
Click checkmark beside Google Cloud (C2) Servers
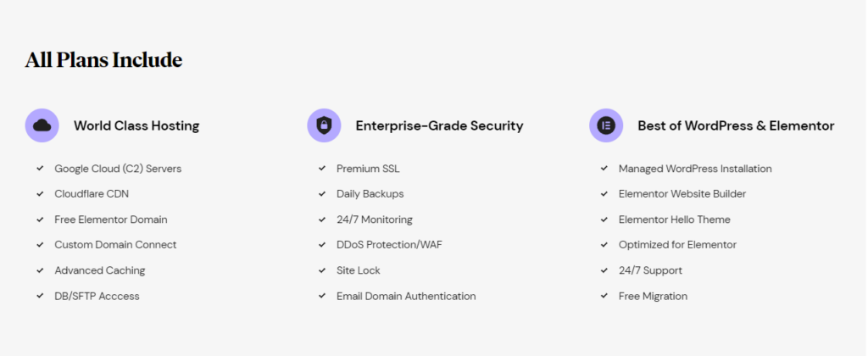click(x=40, y=169)
